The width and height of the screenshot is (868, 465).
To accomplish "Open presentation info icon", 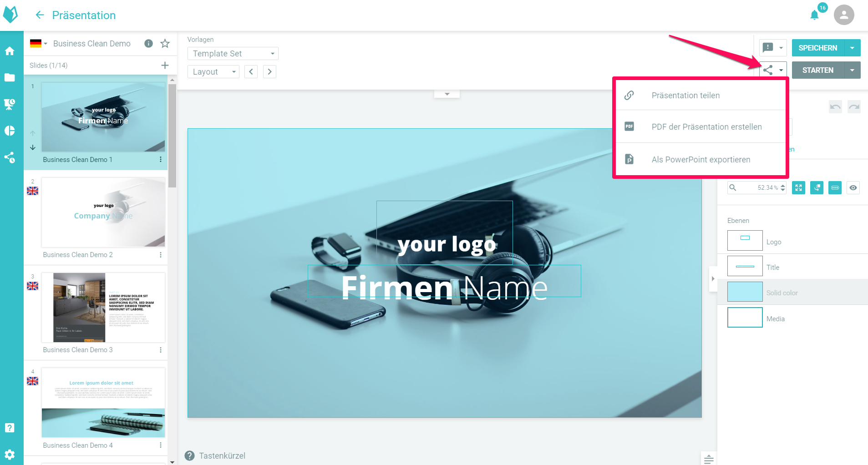I will click(x=148, y=44).
